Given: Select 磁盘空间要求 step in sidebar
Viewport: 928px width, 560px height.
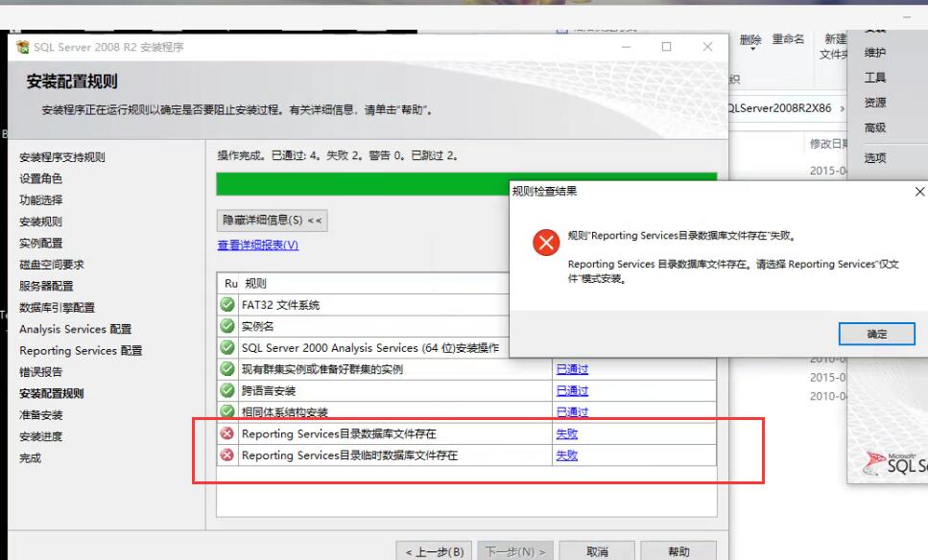Looking at the screenshot, I should tap(52, 265).
